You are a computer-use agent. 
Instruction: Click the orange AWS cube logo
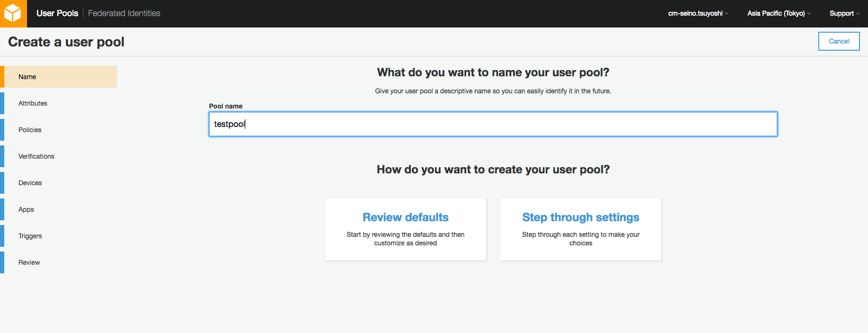[13, 13]
